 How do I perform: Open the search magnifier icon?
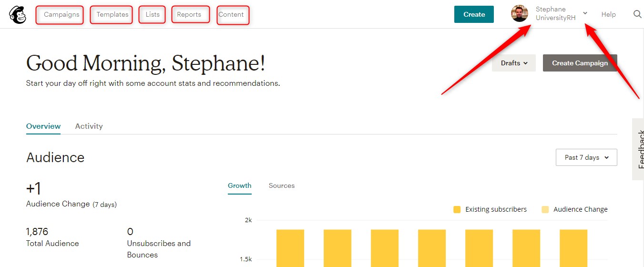pyautogui.click(x=637, y=14)
